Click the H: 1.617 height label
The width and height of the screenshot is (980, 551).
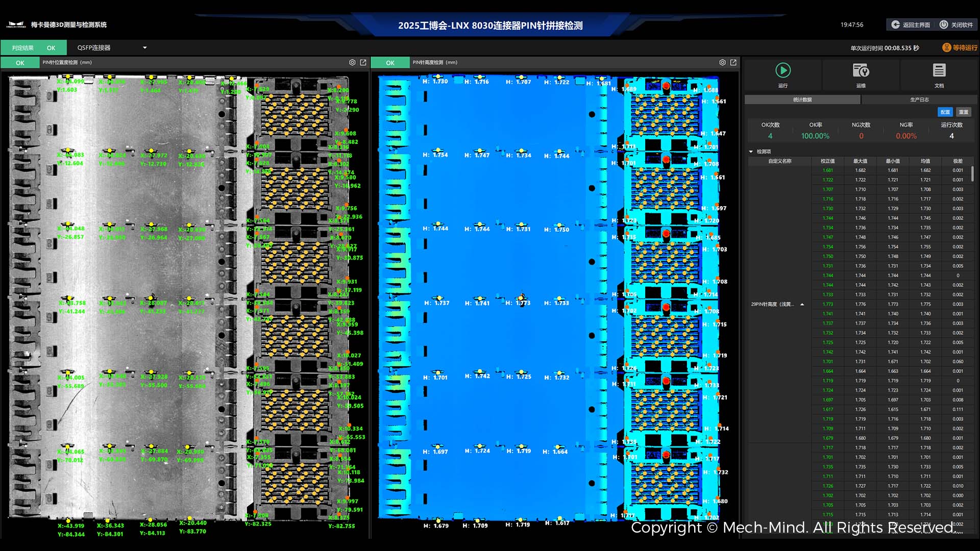pyautogui.click(x=557, y=523)
